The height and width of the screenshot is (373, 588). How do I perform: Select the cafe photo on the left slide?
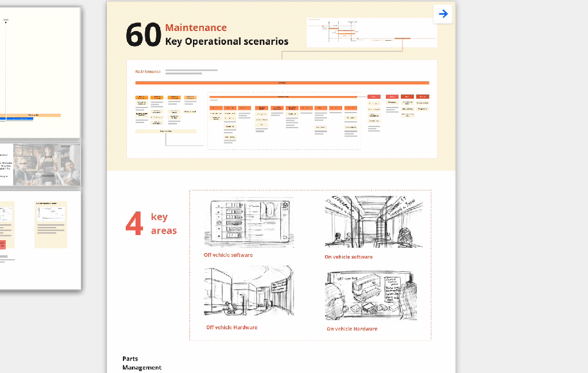tap(47, 165)
